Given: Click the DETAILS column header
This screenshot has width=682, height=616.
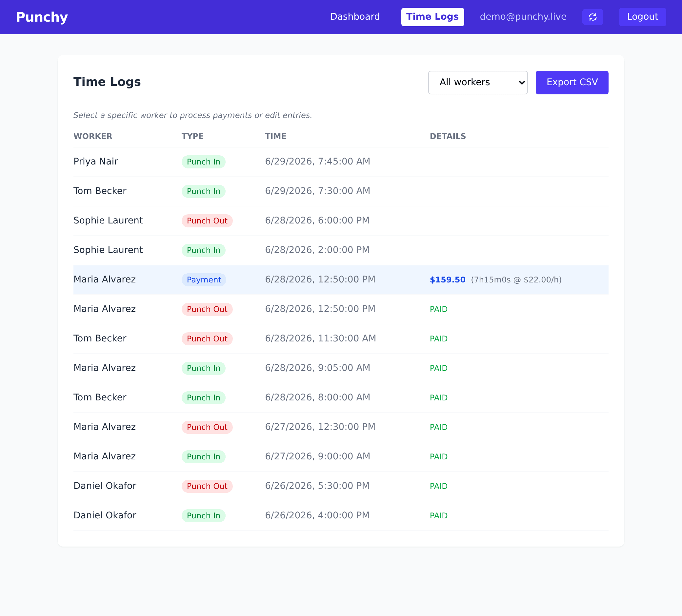Looking at the screenshot, I should [448, 136].
